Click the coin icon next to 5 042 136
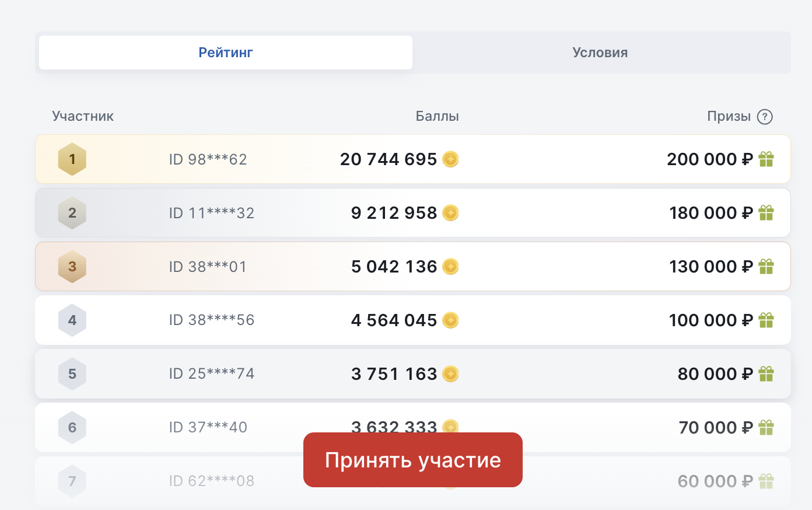The width and height of the screenshot is (812, 510). click(450, 267)
